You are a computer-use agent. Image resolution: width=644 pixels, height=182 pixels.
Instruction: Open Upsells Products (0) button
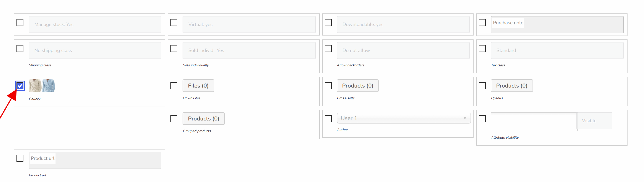[x=512, y=86]
